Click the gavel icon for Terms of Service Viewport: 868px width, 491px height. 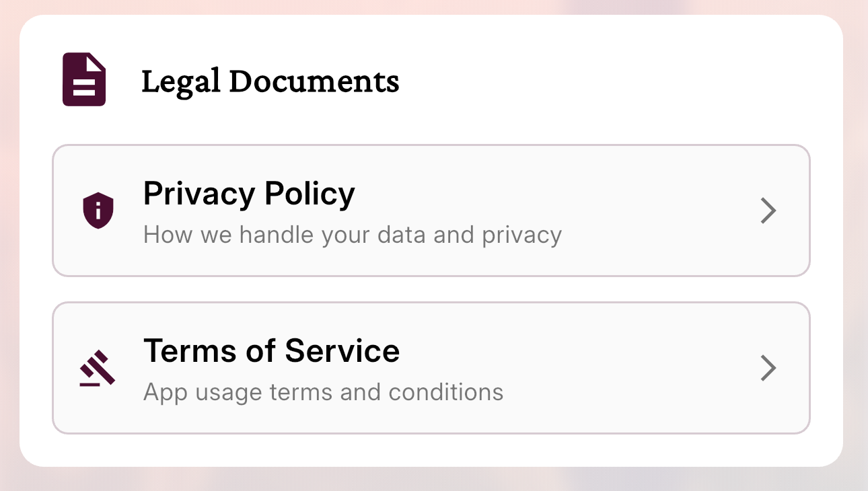98,368
